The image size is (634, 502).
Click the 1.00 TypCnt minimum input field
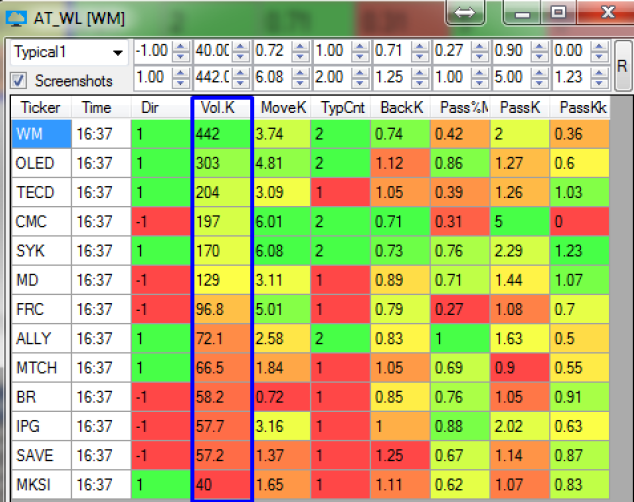pos(332,51)
